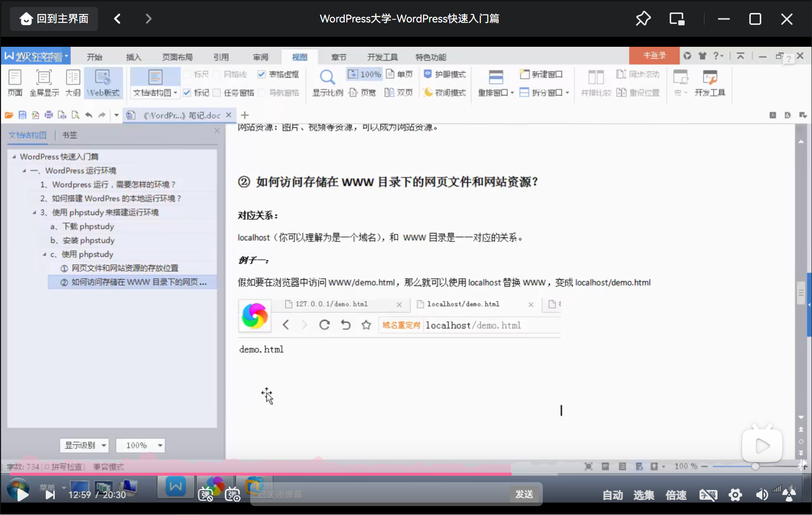The image size is (812, 515).
Task: Click the skin (shirt) icon in WPS title bar
Action: [703, 56]
